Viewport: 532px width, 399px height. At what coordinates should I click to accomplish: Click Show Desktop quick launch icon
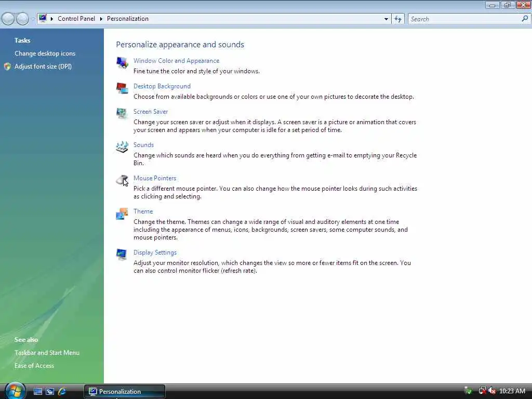pos(37,392)
